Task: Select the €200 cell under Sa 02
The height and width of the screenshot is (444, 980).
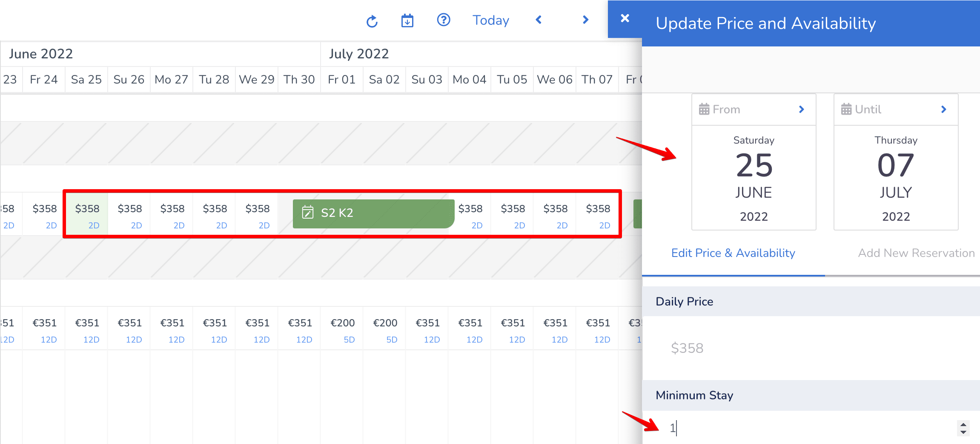Action: (x=385, y=329)
